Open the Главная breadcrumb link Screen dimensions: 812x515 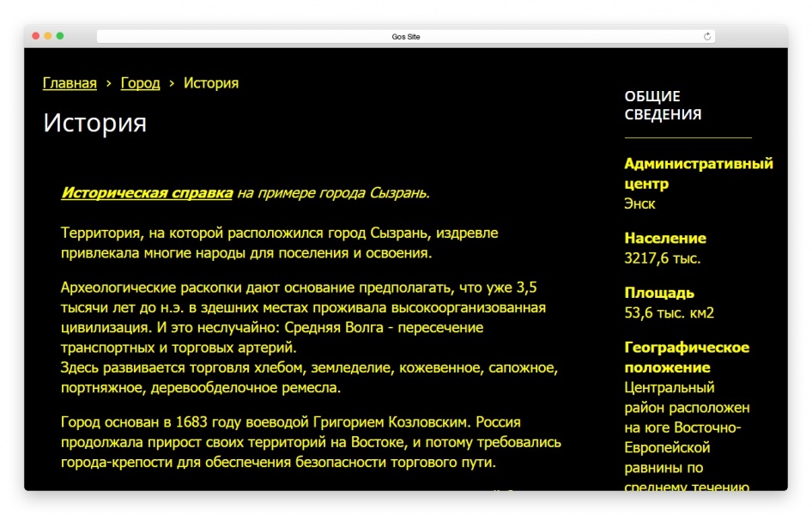pyautogui.click(x=70, y=83)
